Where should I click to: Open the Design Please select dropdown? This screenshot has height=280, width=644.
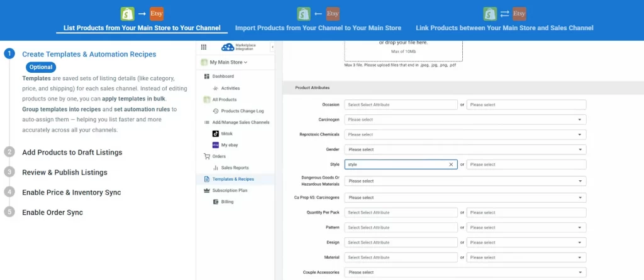pos(526,242)
